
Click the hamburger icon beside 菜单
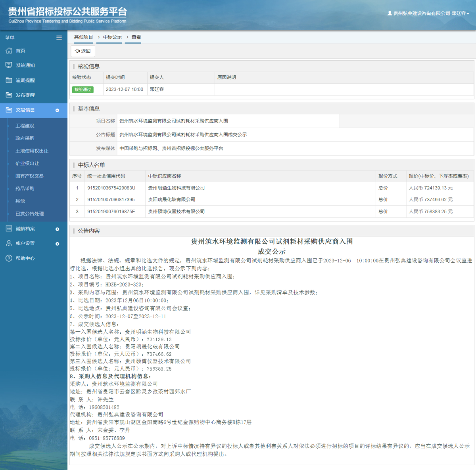(59, 37)
